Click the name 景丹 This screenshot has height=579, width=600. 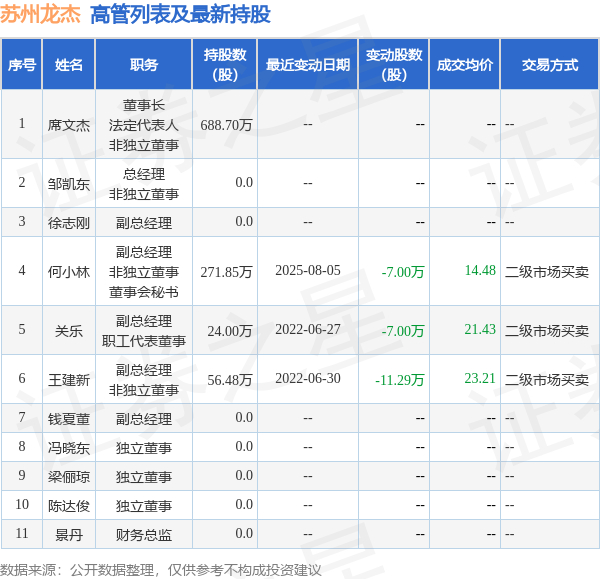point(69,535)
